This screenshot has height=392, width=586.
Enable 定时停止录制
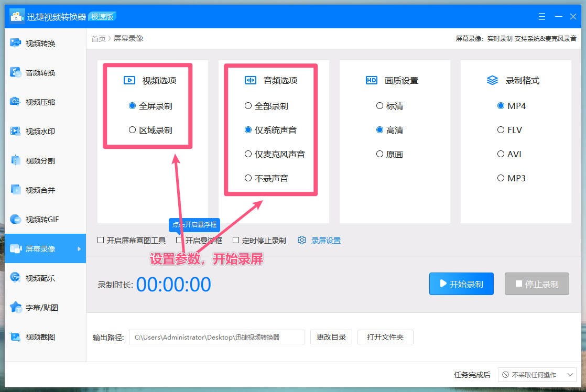pos(236,240)
